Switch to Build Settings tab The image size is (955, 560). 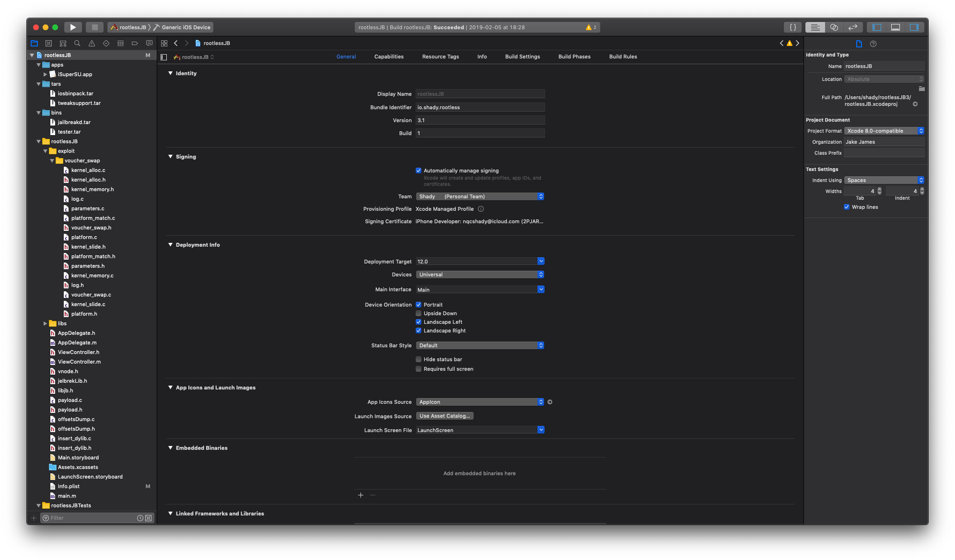coord(523,57)
